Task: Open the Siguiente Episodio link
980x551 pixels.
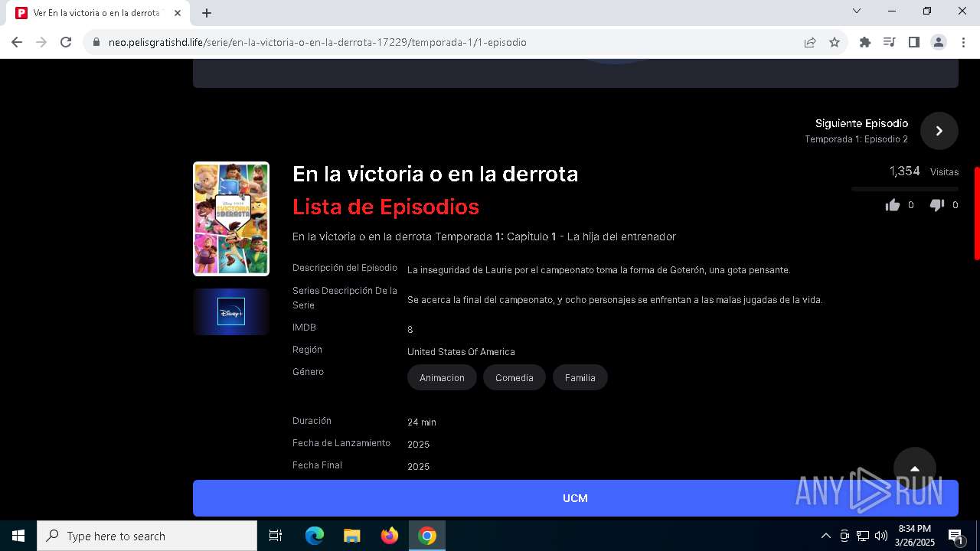Action: click(x=861, y=123)
